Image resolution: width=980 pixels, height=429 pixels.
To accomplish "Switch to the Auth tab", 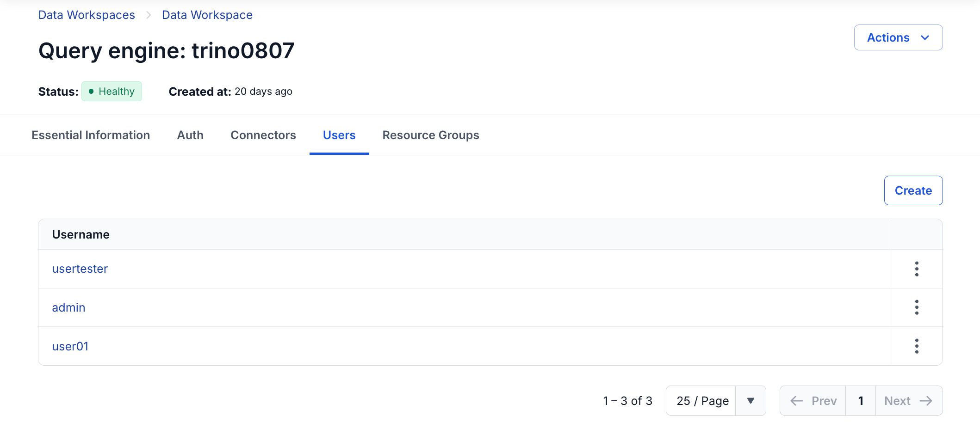I will point(190,135).
